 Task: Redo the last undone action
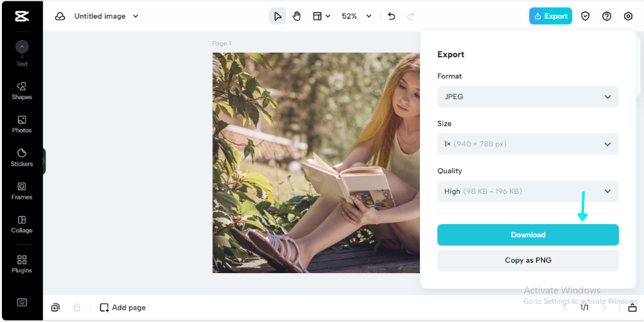[x=410, y=17]
